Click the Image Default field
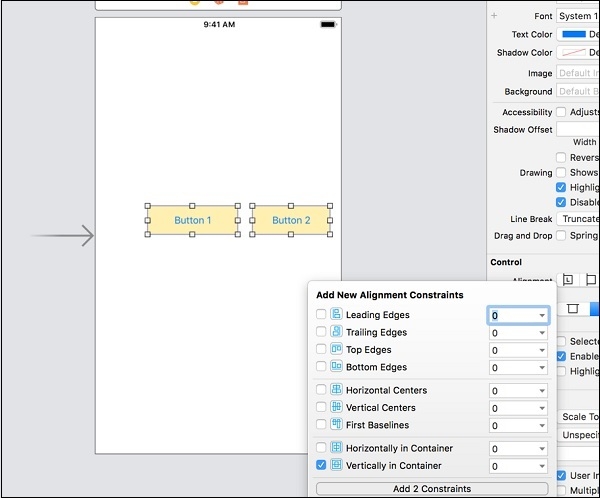This screenshot has height=498, width=600. click(x=578, y=73)
